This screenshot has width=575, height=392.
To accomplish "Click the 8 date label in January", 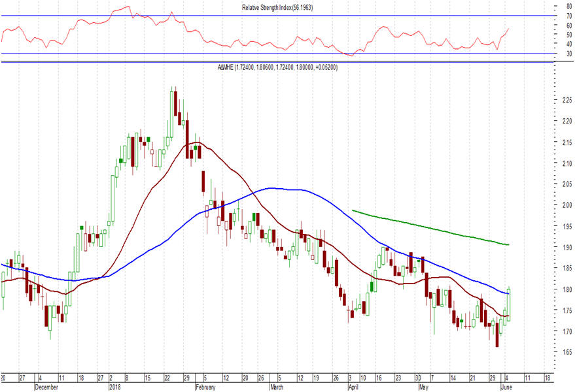I will (x=127, y=378).
